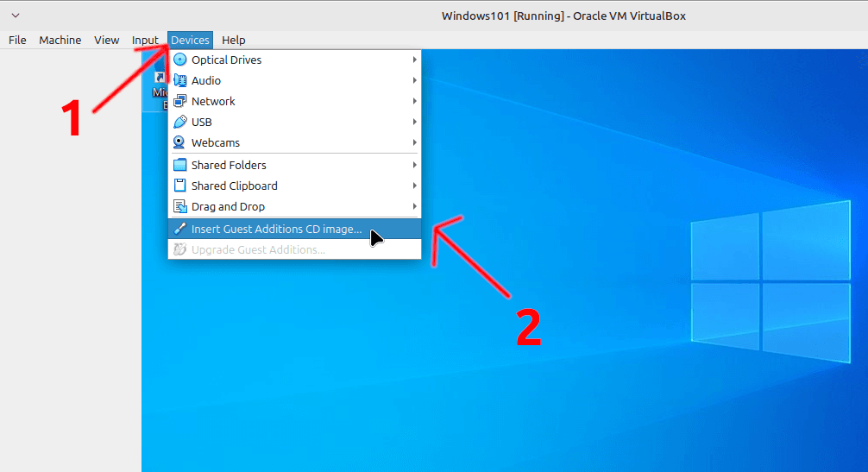
Task: Close the open Devices menu
Action: pyautogui.click(x=190, y=40)
